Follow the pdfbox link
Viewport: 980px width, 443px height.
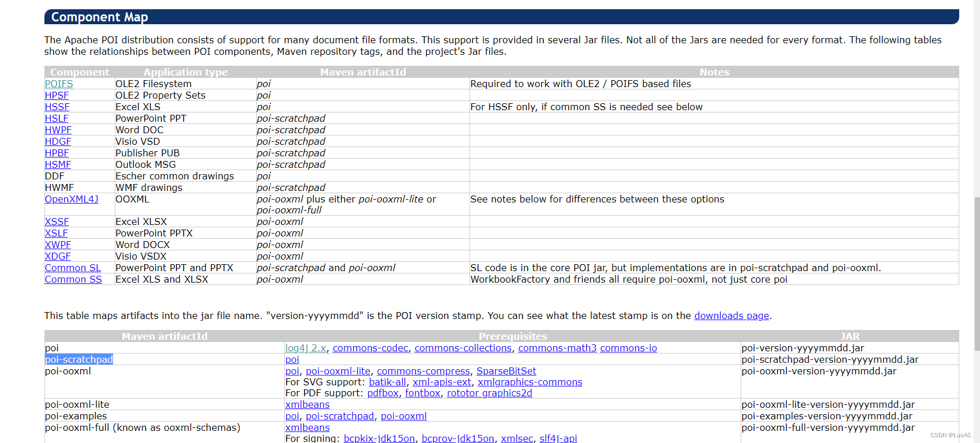click(x=383, y=393)
